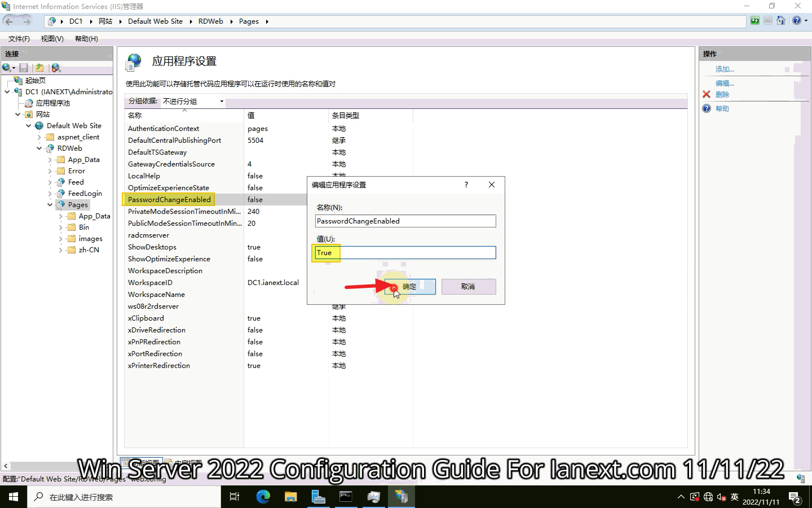
Task: Click the 取消 cancel button
Action: (x=469, y=287)
